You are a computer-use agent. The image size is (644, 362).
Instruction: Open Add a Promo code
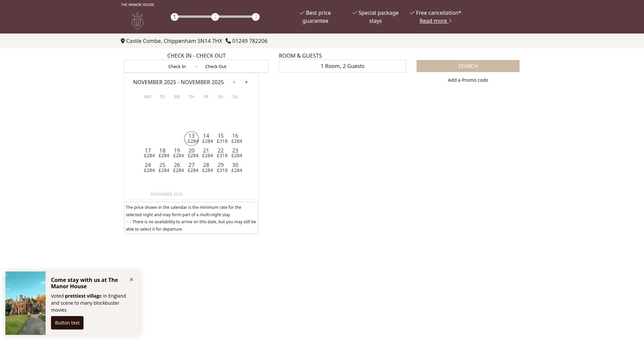pos(468,80)
